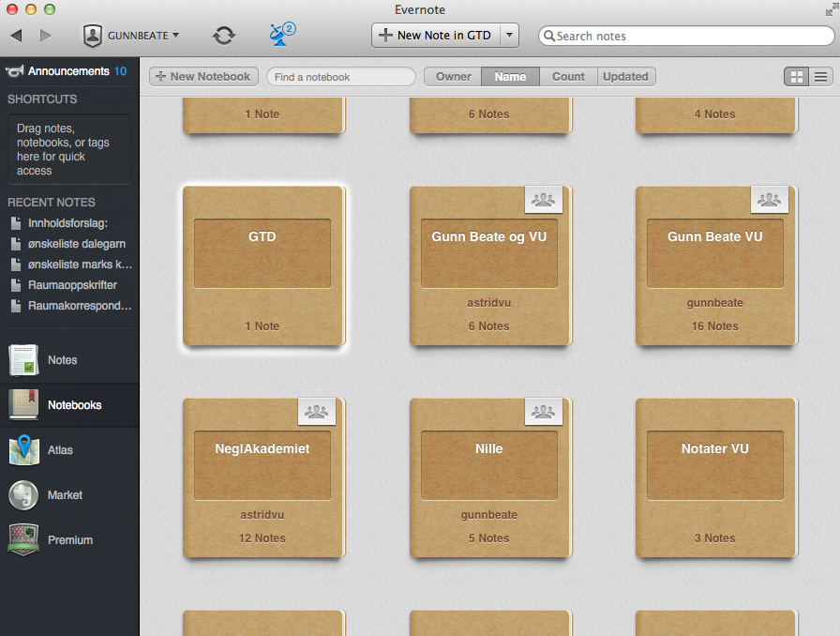Switch to grid view of notebooks
The height and width of the screenshot is (636, 840).
tap(797, 77)
